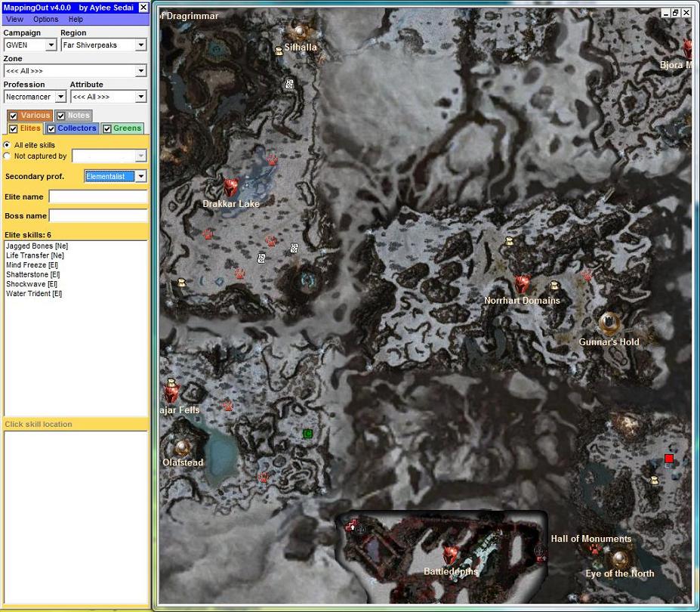Image resolution: width=700 pixels, height=612 pixels.
Task: Select Jagged Bones [Ne] in skills list
Action: [x=37, y=246]
